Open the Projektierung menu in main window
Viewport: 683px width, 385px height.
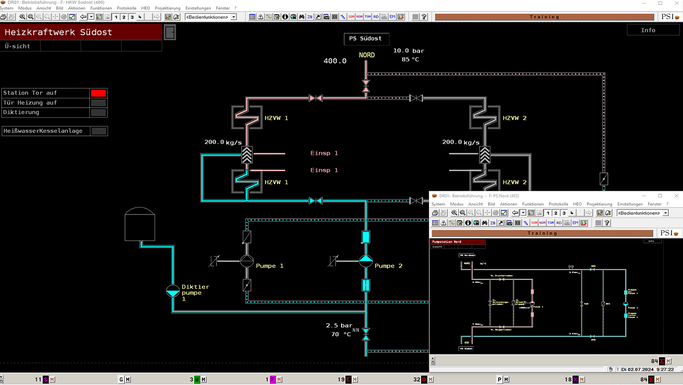pyautogui.click(x=167, y=8)
